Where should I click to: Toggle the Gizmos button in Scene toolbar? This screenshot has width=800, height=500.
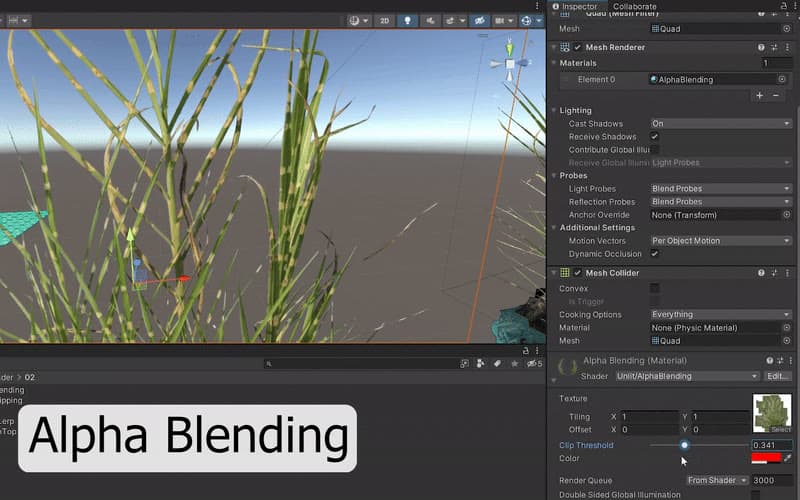tap(527, 20)
